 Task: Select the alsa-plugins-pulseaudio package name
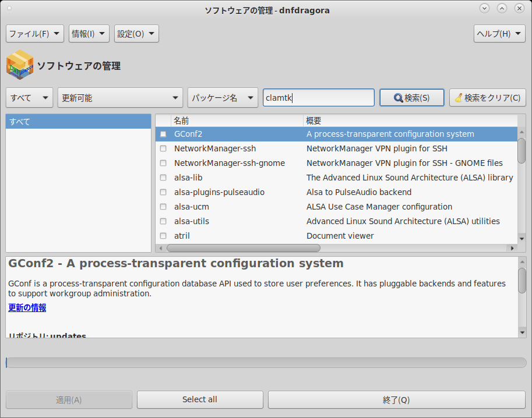coord(219,192)
